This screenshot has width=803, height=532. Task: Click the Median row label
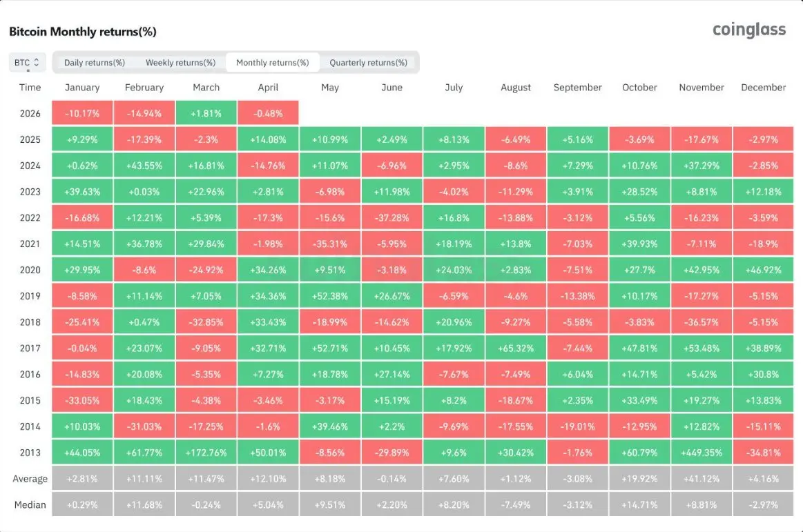click(30, 505)
